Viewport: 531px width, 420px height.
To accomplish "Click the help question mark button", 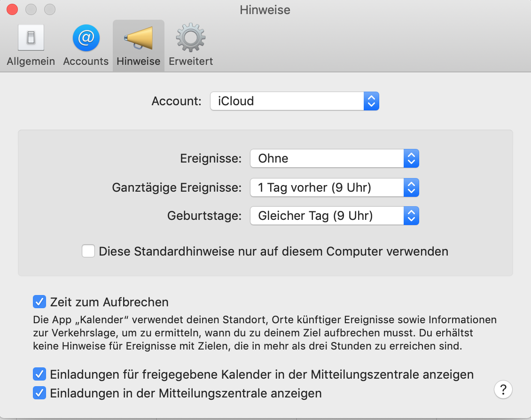I will pos(503,389).
